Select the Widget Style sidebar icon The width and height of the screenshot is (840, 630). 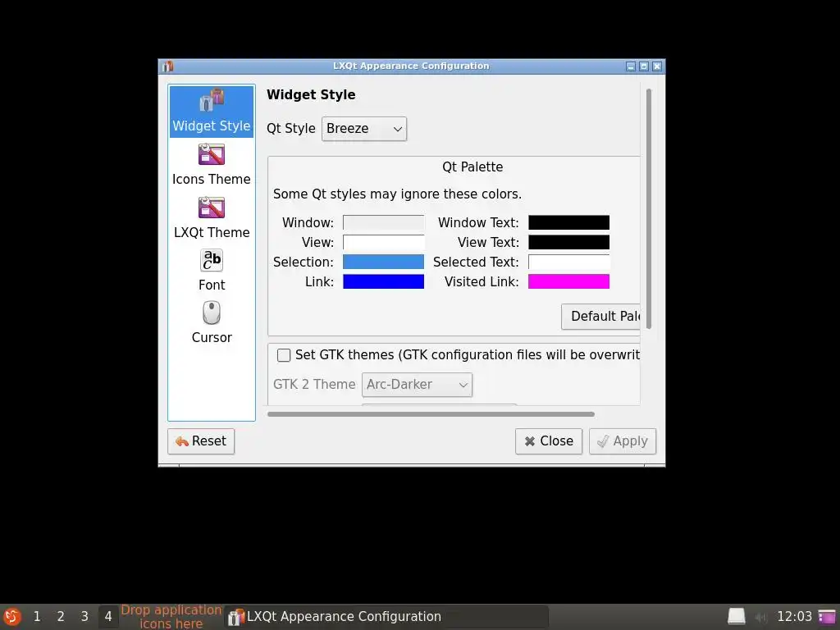click(211, 112)
